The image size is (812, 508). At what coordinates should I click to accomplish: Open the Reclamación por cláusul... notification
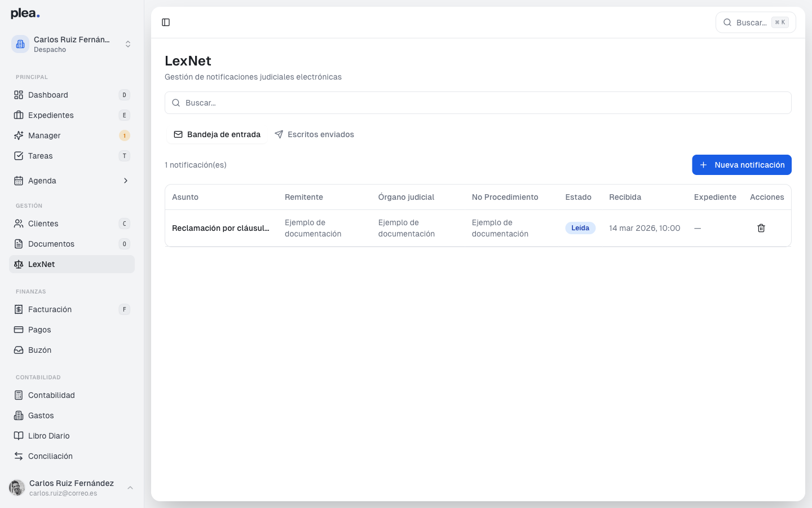click(x=220, y=228)
